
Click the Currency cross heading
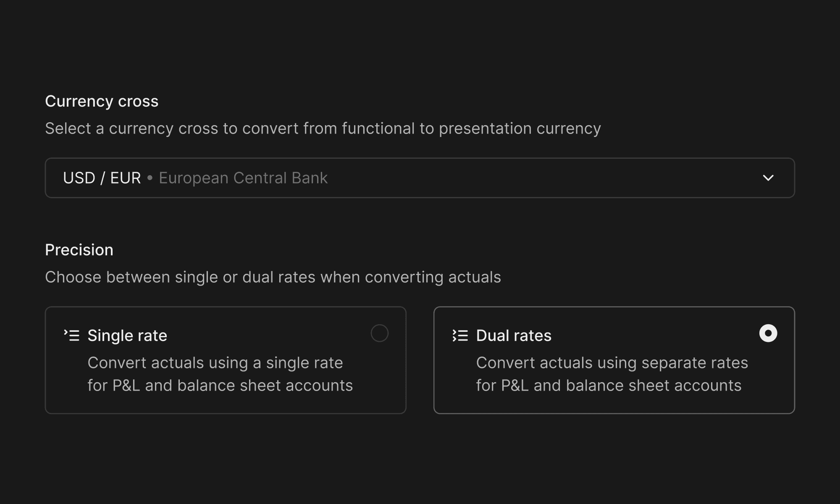tap(102, 101)
